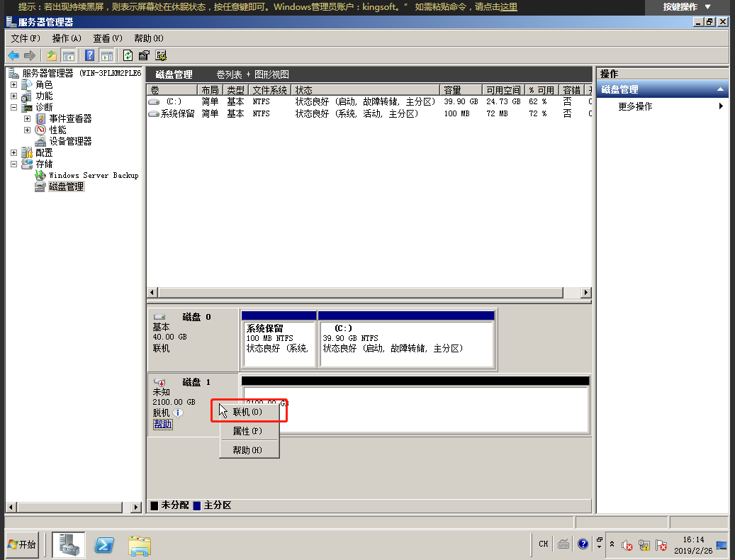This screenshot has height=560, width=735.
Task: Select Windows Server Backup in the tree
Action: 93,175
